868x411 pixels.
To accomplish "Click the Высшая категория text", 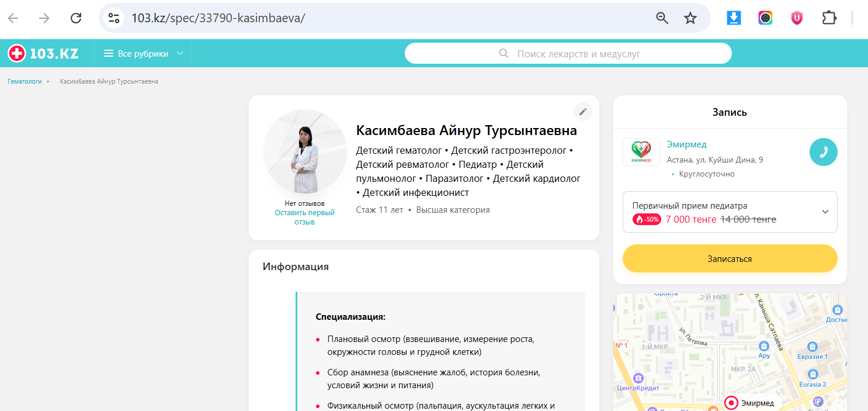I will pos(453,210).
